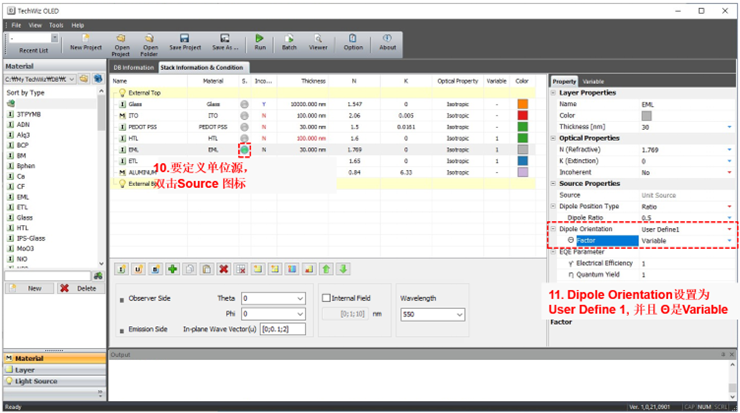Click the gray Color property swatch

[x=647, y=116]
